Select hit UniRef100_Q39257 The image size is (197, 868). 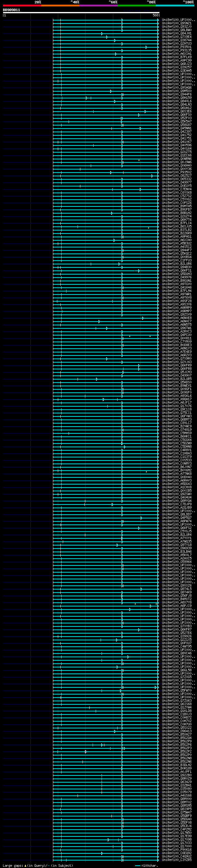(x=177, y=67)
